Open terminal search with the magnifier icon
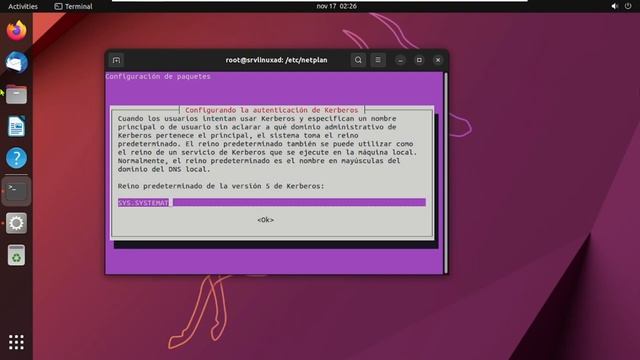640x360 pixels. [358, 60]
